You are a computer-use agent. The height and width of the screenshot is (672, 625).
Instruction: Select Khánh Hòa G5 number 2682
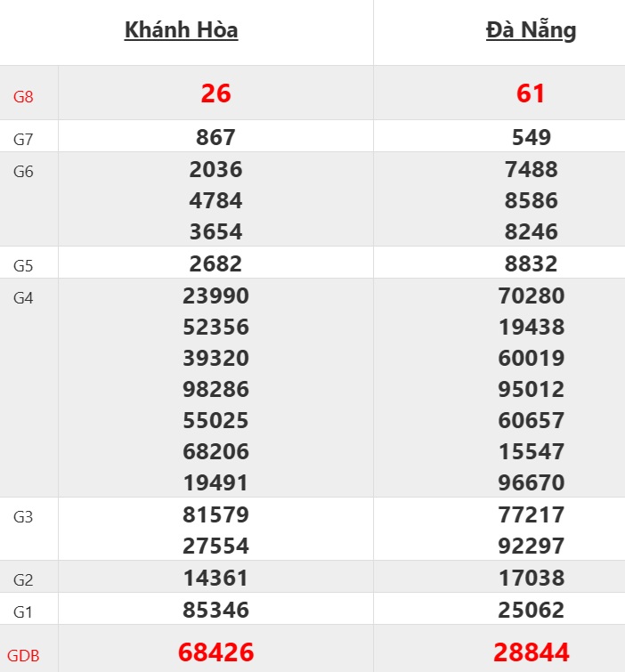pos(215,264)
